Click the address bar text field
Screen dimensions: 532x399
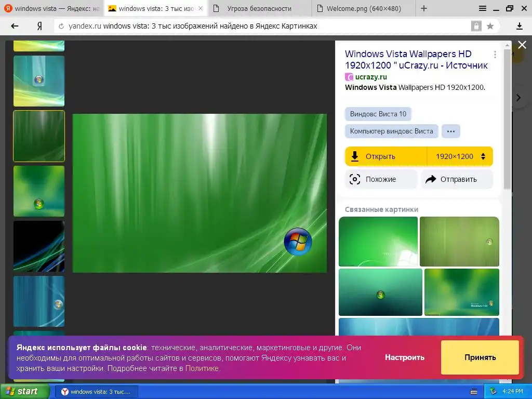[264, 26]
